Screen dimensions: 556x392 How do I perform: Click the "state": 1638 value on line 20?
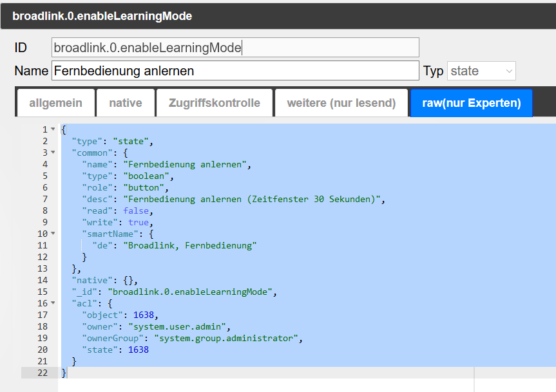coord(139,350)
